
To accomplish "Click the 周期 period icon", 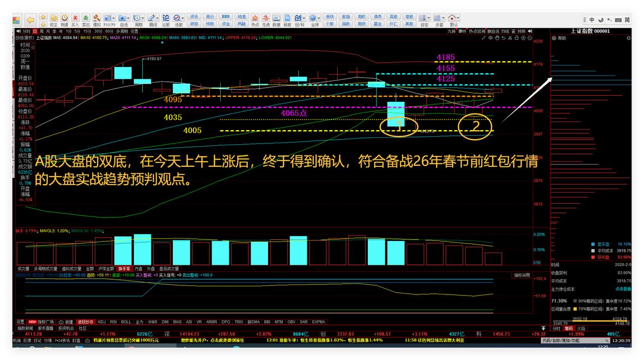I will click(137, 18).
